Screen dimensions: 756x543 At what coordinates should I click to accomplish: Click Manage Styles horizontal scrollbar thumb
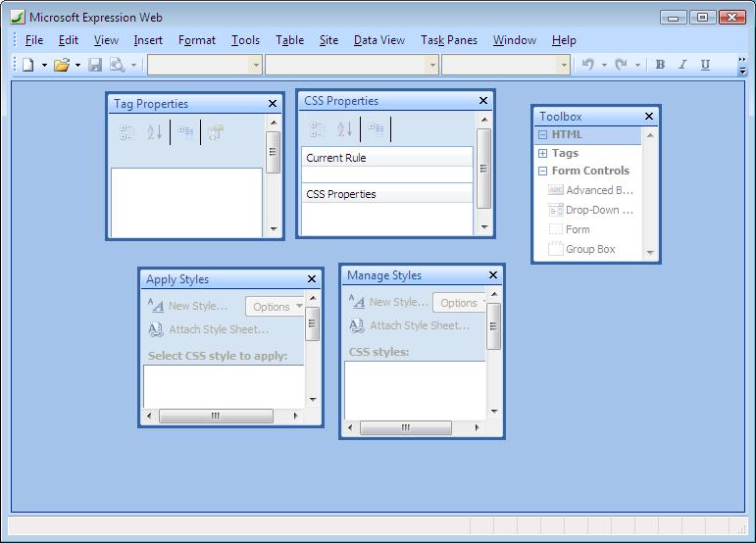[x=406, y=427]
